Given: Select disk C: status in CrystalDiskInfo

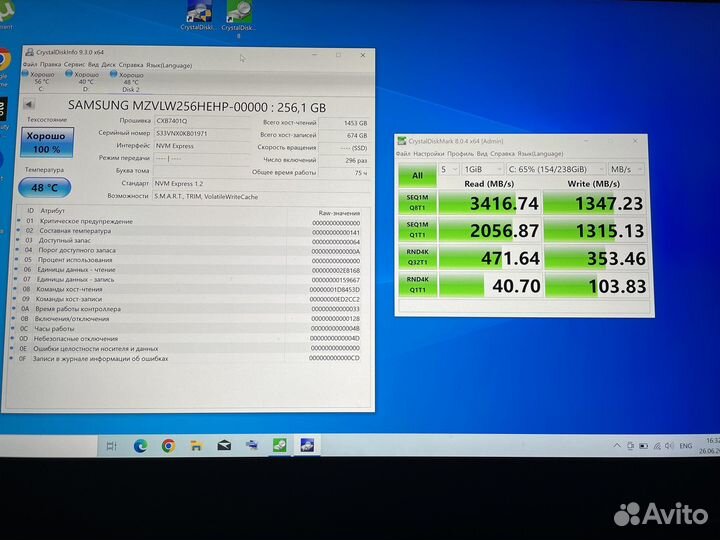Looking at the screenshot, I should tap(39, 81).
